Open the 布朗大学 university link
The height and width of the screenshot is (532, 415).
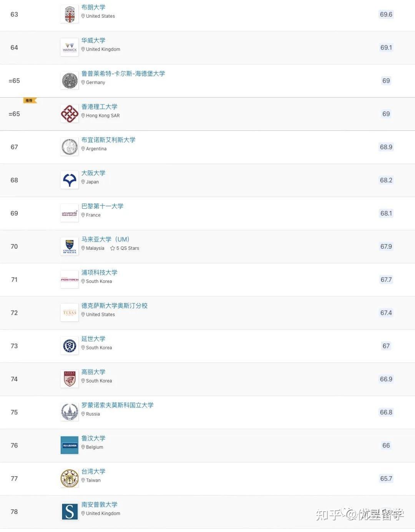tap(92, 7)
